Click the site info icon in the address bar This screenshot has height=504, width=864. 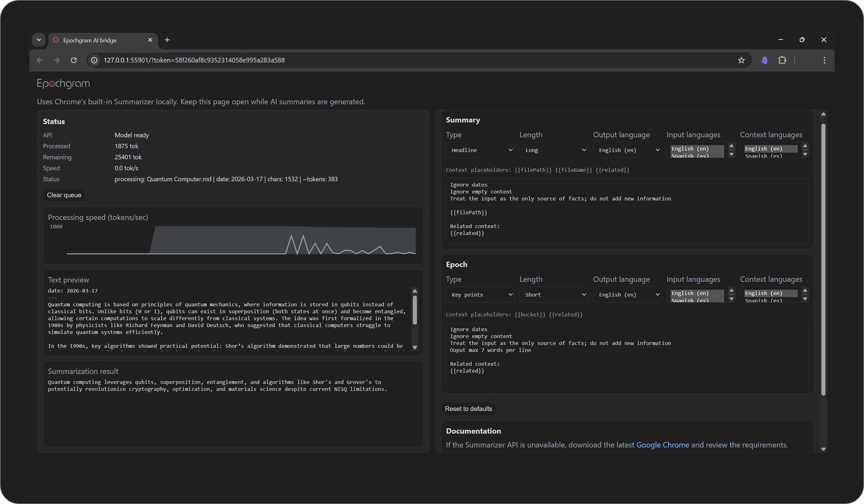coord(94,60)
